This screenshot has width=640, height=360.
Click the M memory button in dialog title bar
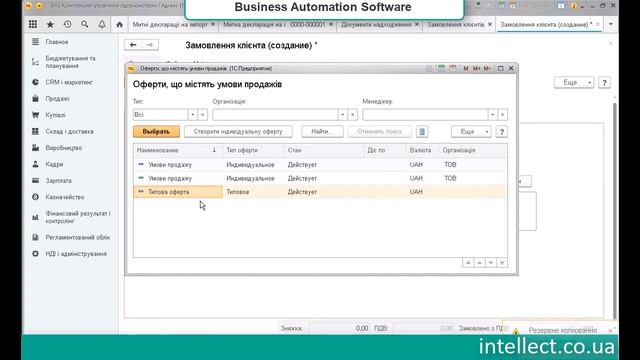(466, 68)
